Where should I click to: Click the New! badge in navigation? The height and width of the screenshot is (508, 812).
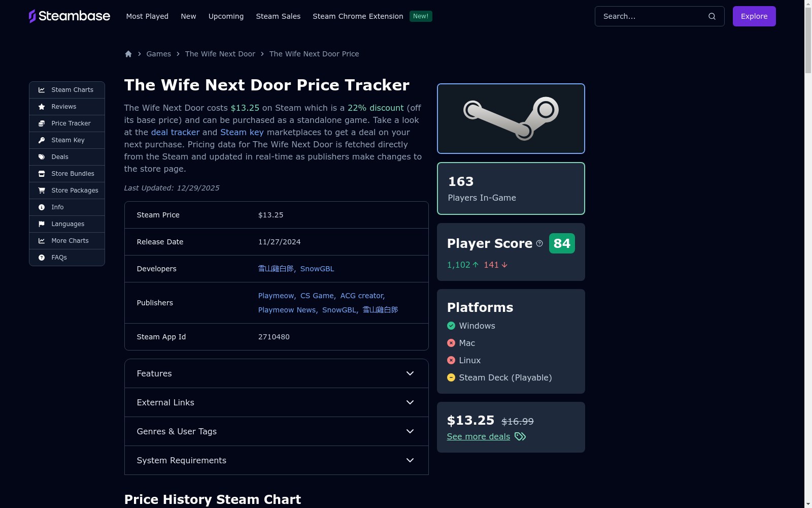pyautogui.click(x=421, y=16)
